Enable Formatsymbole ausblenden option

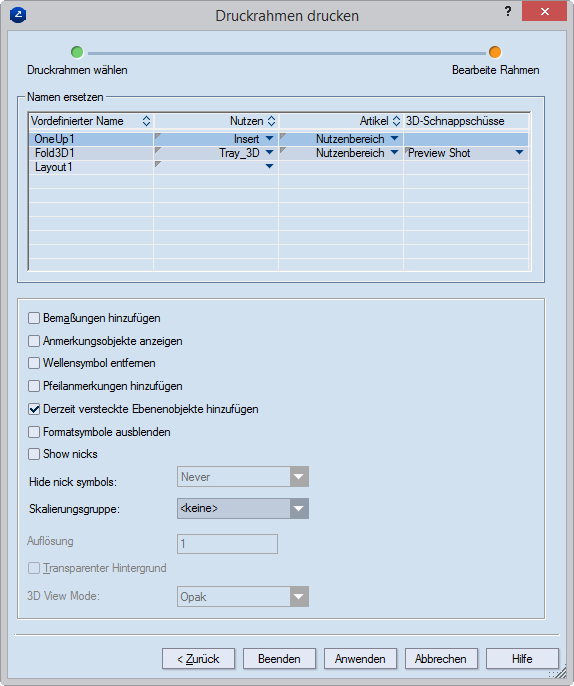[34, 432]
